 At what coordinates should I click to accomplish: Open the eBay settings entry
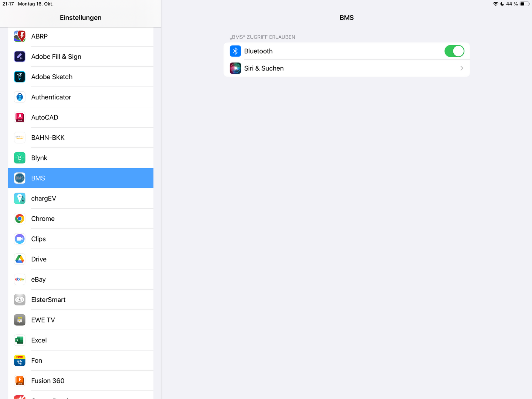coord(81,280)
